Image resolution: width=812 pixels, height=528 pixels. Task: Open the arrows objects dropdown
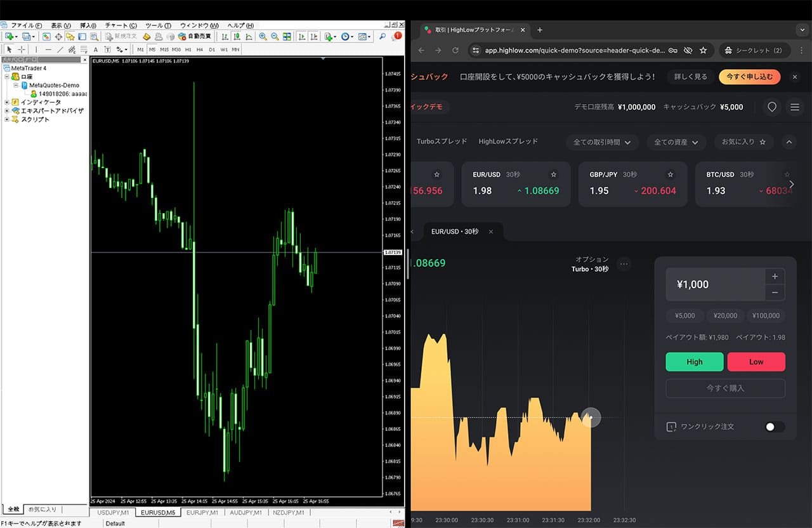[121, 49]
